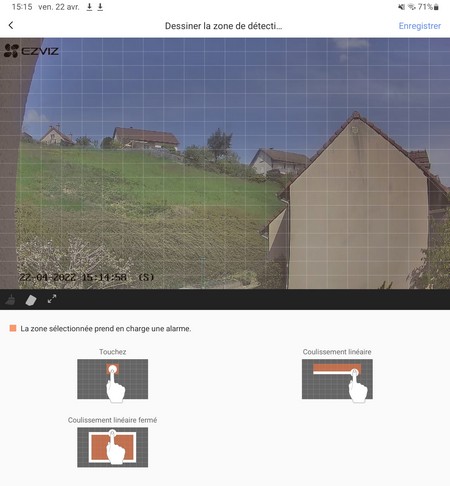The height and width of the screenshot is (486, 450).
Task: Select a grid cell on the beige house wall
Action: point(357,207)
